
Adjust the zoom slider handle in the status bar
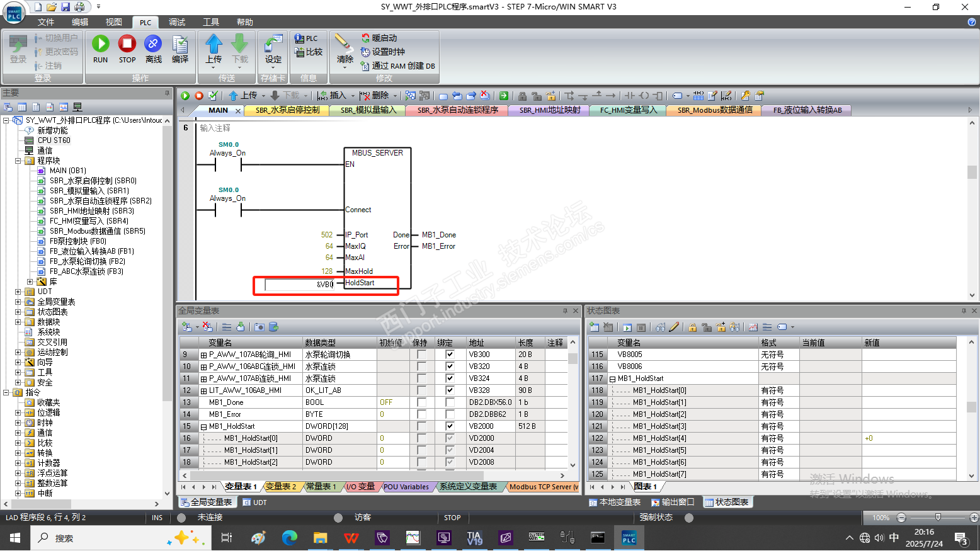point(938,518)
